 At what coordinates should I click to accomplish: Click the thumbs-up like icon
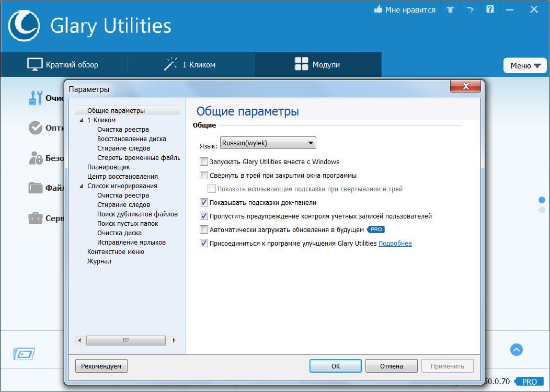coord(378,9)
